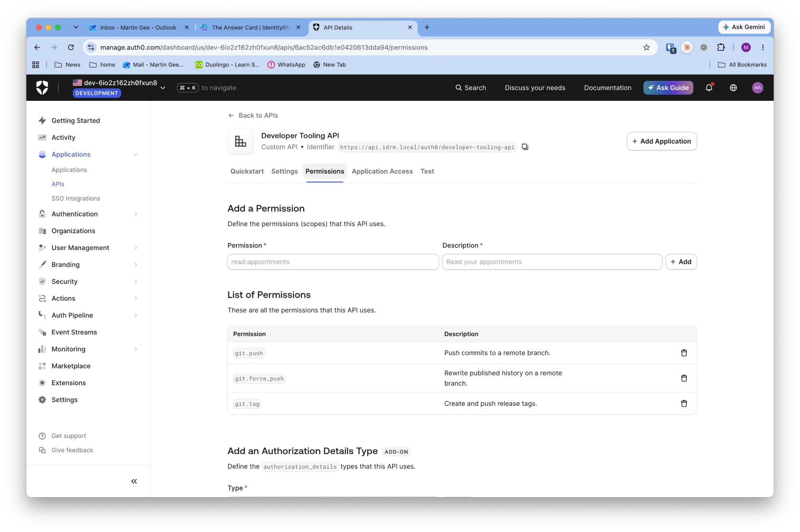This screenshot has width=800, height=532.
Task: Delete the git.push permission
Action: click(x=684, y=353)
